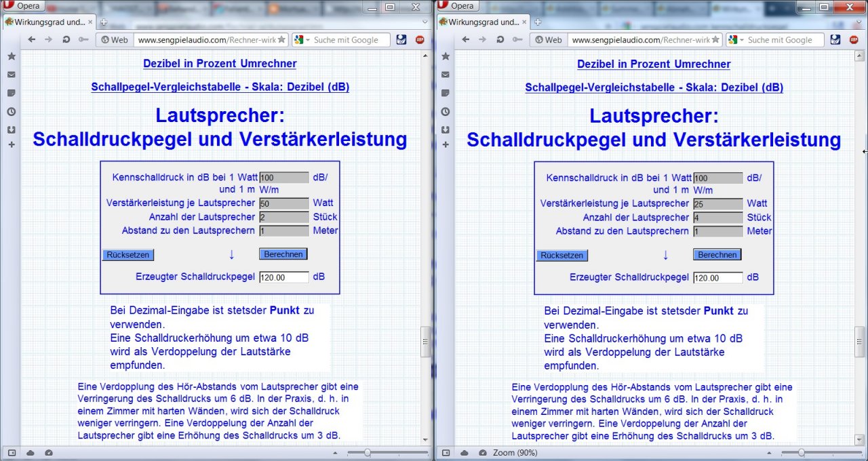Screen dimensions: 868x461
Task: Click the ABP adblock icon in left window
Action: tap(420, 40)
